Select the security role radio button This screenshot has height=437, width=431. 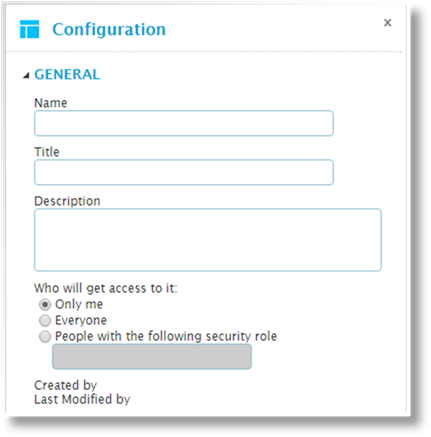pos(45,337)
